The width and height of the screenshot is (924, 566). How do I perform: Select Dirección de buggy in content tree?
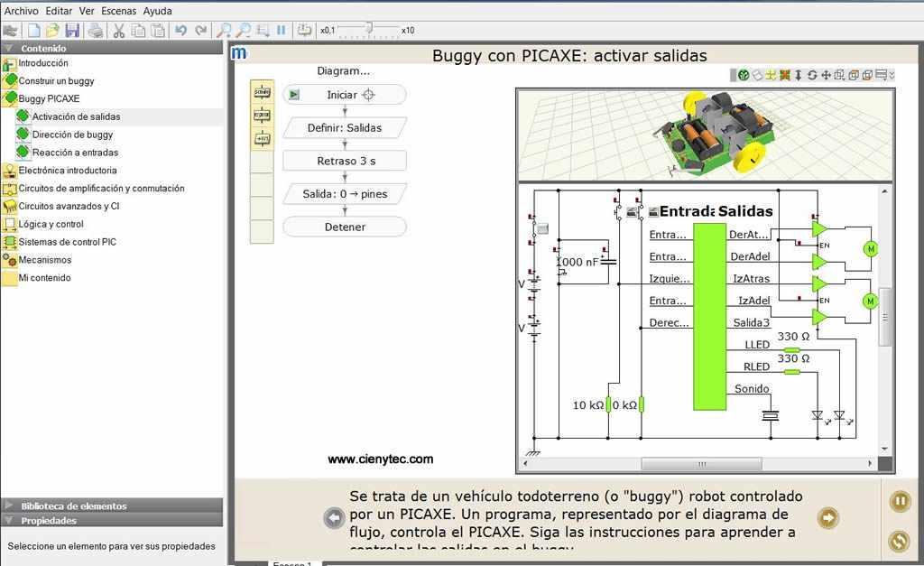[x=72, y=135]
